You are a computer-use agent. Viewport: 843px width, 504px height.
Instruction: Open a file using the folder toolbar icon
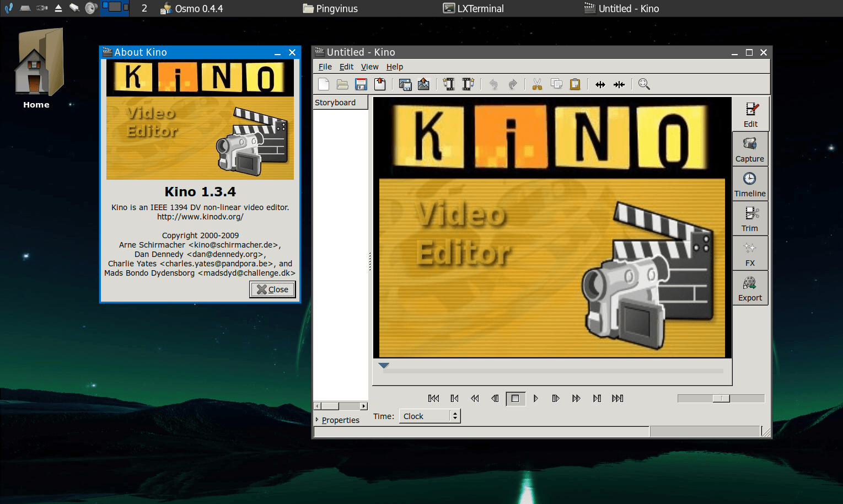click(x=342, y=84)
